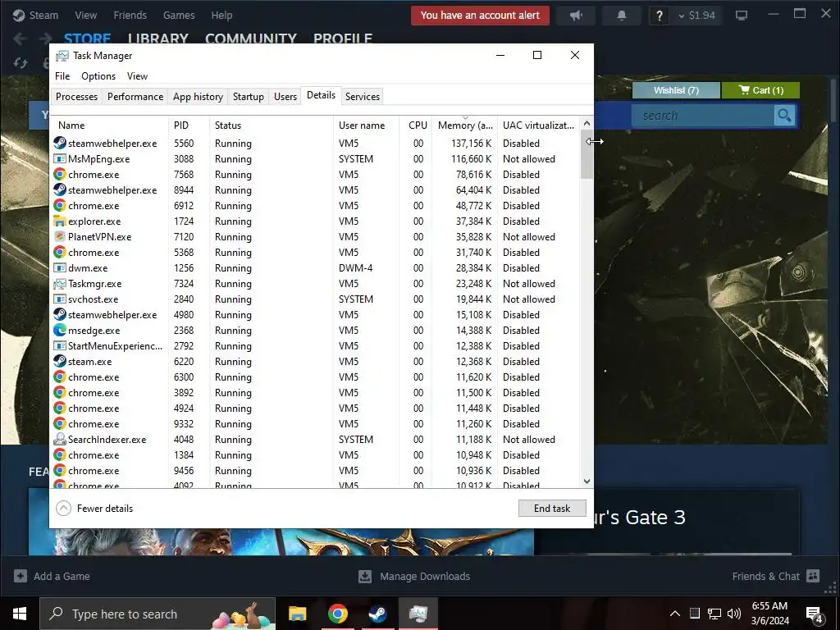Sort by UAC virtualization column header
This screenshot has height=630, width=840.
(x=538, y=125)
